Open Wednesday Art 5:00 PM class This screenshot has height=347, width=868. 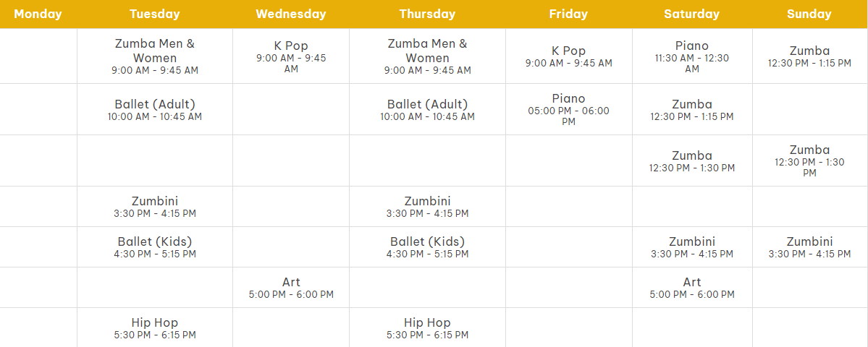click(291, 288)
